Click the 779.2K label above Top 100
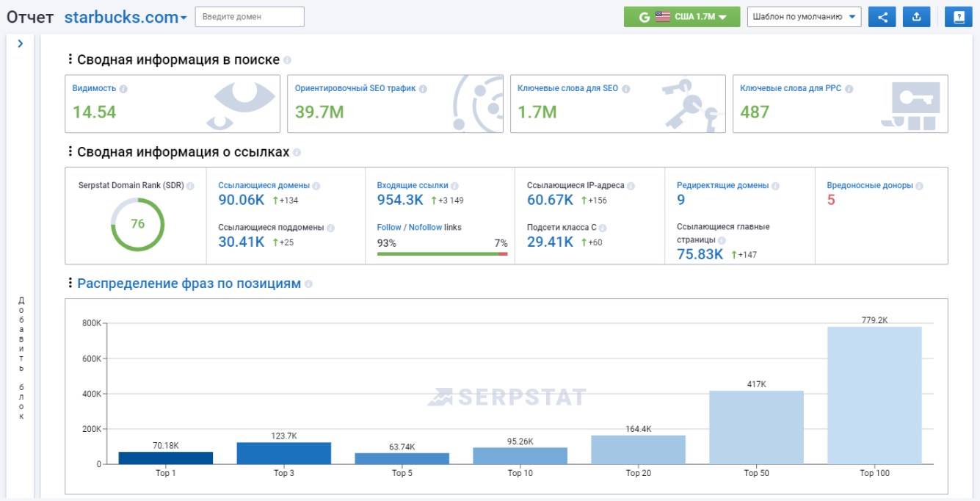This screenshot has height=501, width=980. tap(875, 320)
